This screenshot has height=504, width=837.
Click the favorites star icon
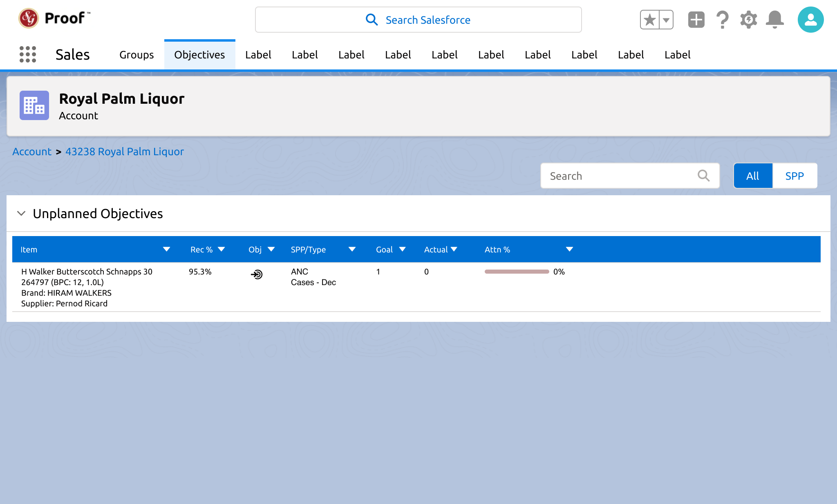[649, 20]
